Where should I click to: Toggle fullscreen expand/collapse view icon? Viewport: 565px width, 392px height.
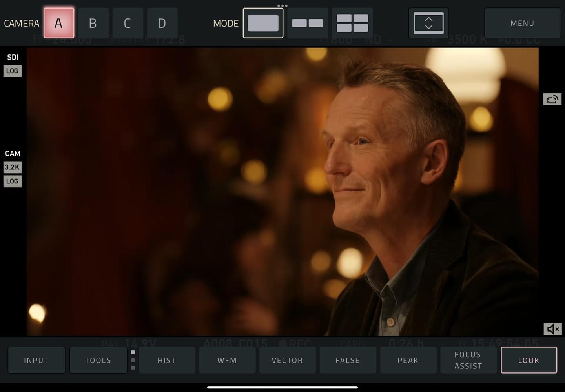tap(428, 23)
